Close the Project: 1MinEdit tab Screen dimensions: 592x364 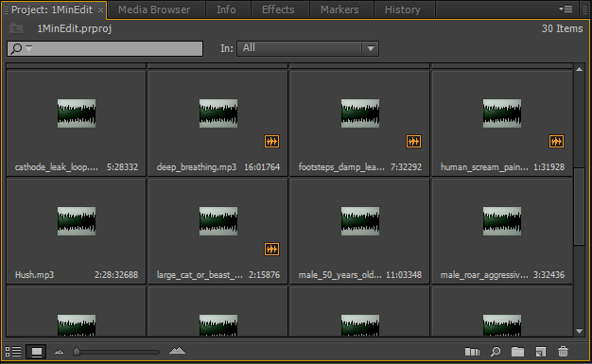(x=100, y=10)
